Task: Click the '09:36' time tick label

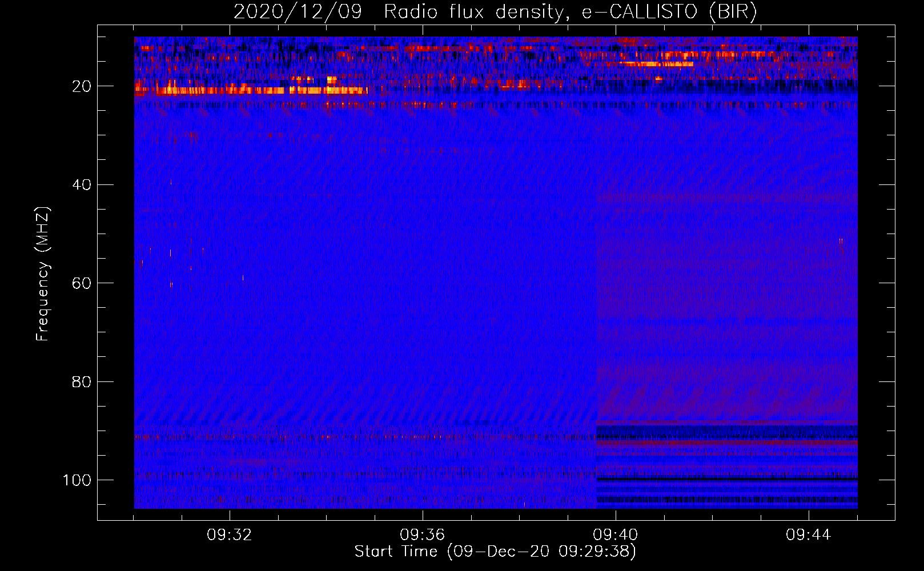Action: (423, 535)
